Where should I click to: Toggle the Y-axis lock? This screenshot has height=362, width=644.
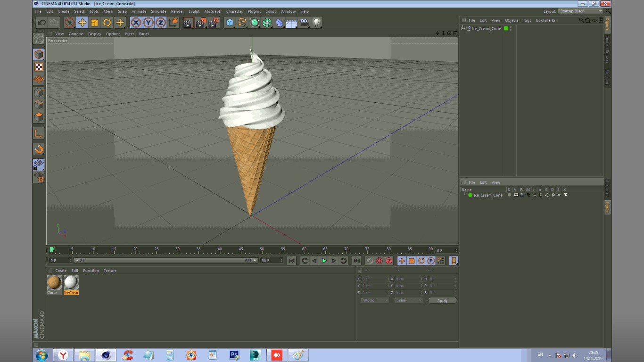tap(148, 22)
